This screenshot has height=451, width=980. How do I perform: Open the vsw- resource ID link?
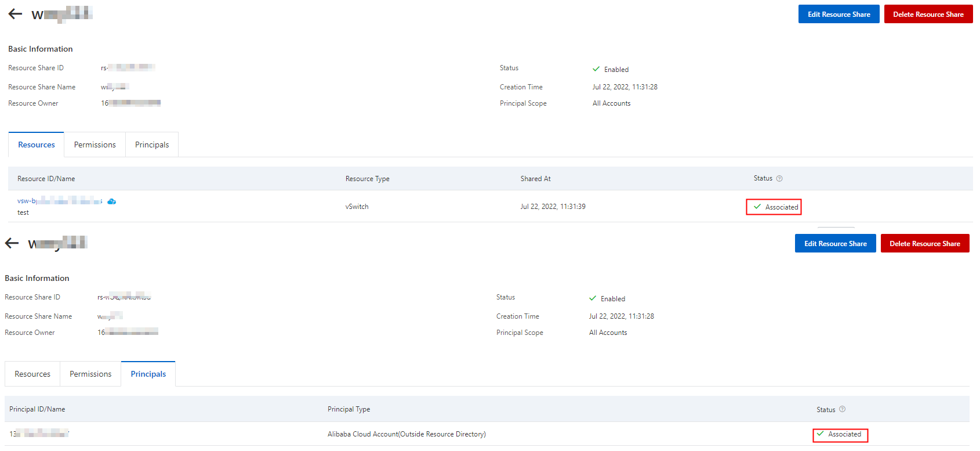(x=60, y=201)
